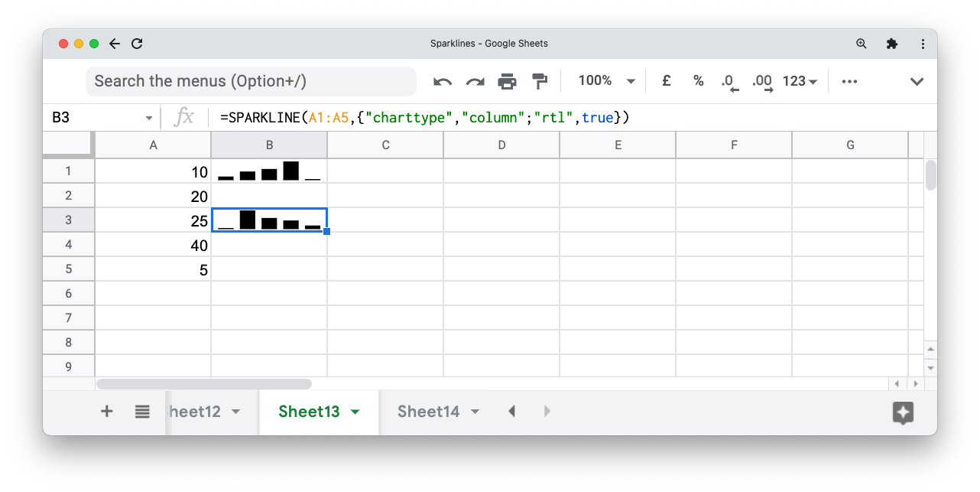This screenshot has height=492, width=980.
Task: Increase decimal places
Action: [761, 80]
